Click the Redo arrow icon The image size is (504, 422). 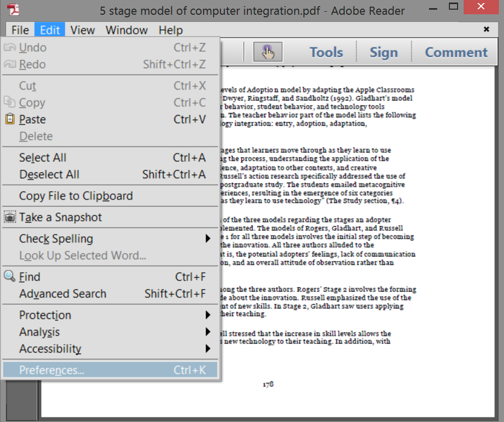click(10, 64)
